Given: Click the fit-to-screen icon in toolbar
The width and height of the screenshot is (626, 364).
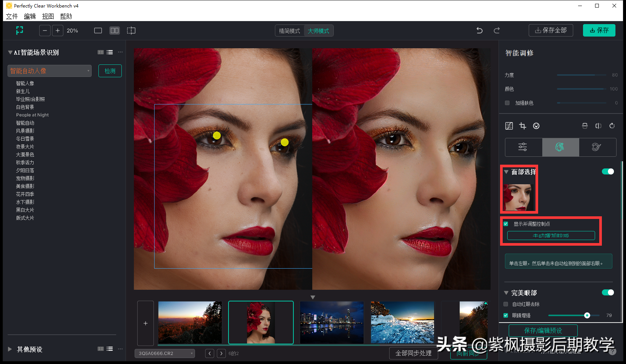Looking at the screenshot, I should click(x=20, y=31).
